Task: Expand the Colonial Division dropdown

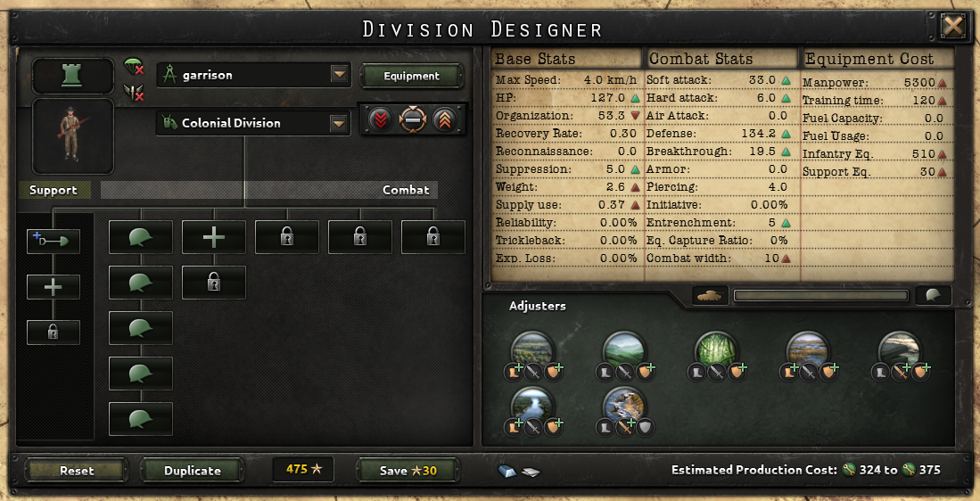Action: pos(339,123)
